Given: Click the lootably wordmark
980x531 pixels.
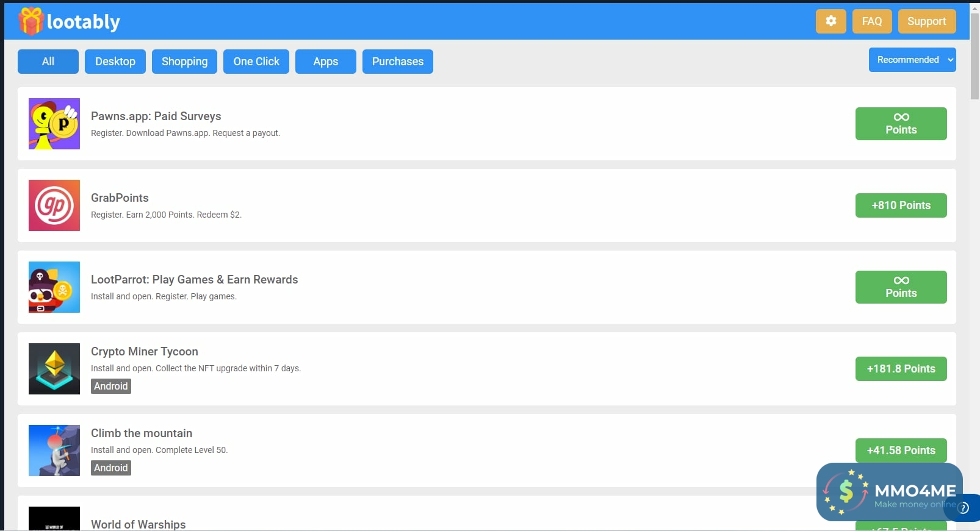Looking at the screenshot, I should coord(84,22).
